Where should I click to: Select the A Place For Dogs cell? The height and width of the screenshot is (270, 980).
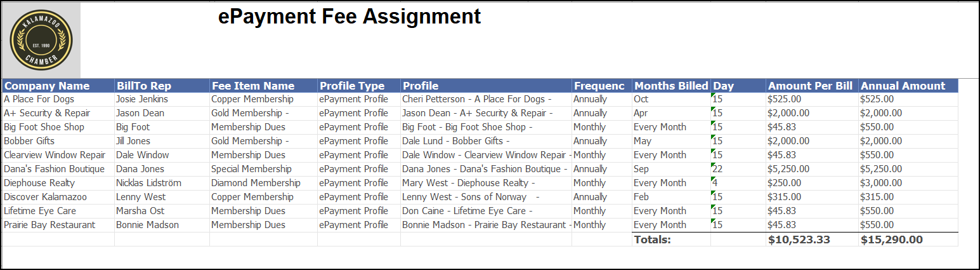point(39,99)
